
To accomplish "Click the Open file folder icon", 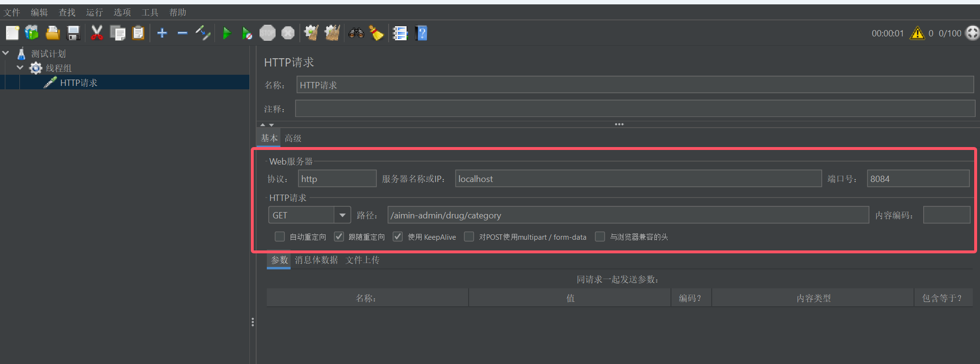I will pos(52,33).
